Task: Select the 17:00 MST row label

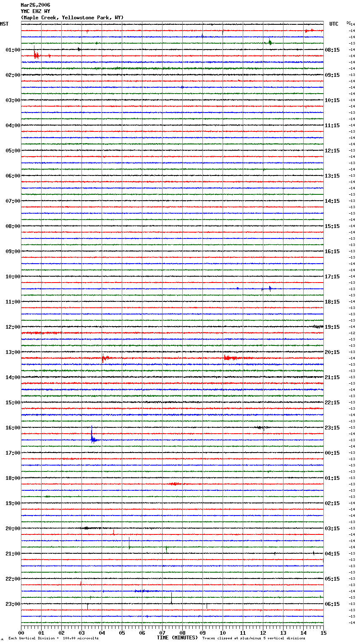Action: click(13, 453)
